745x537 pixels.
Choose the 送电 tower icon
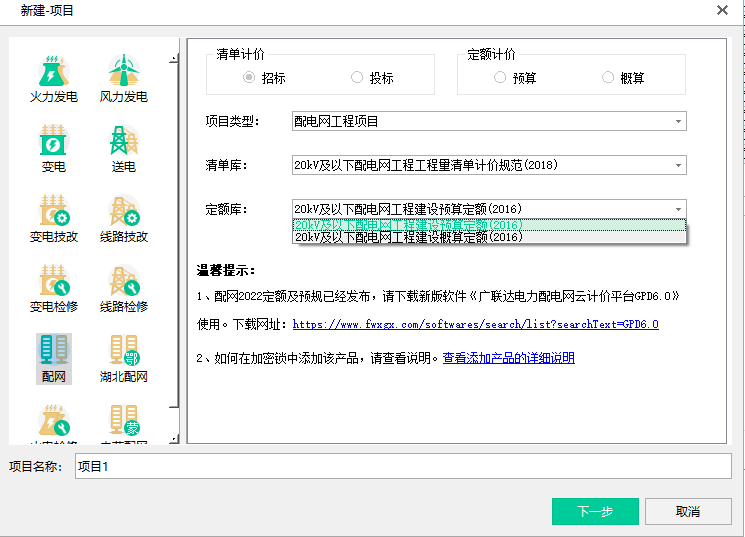click(x=124, y=149)
